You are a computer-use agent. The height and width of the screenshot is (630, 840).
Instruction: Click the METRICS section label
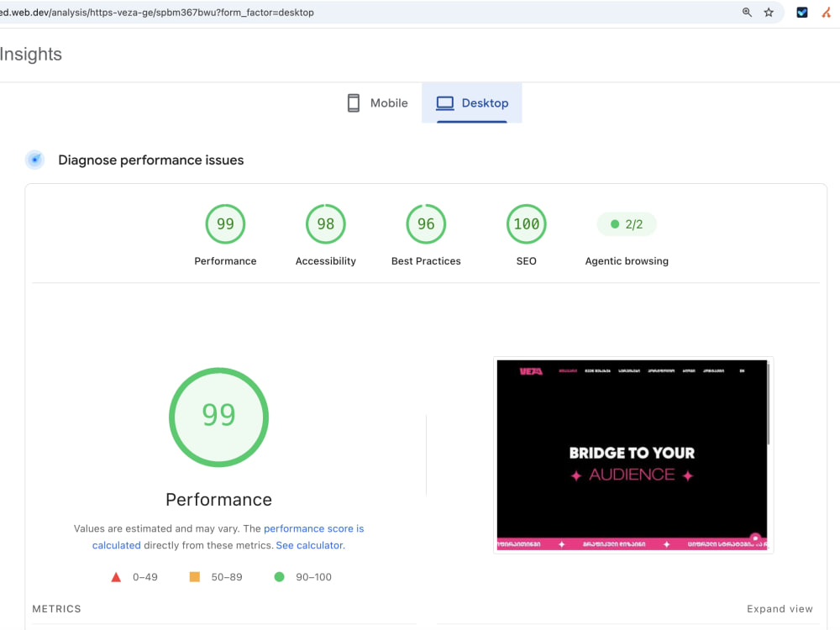pos(57,608)
